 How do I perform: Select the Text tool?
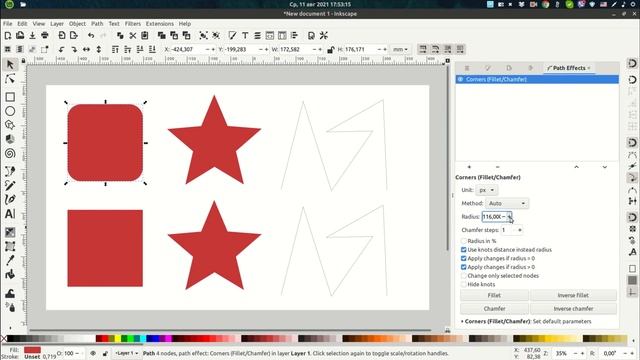click(x=10, y=214)
